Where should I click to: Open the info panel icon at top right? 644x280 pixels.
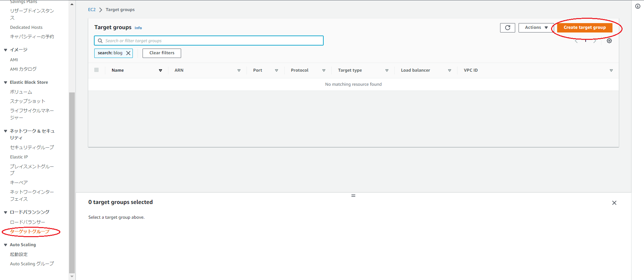(x=638, y=6)
